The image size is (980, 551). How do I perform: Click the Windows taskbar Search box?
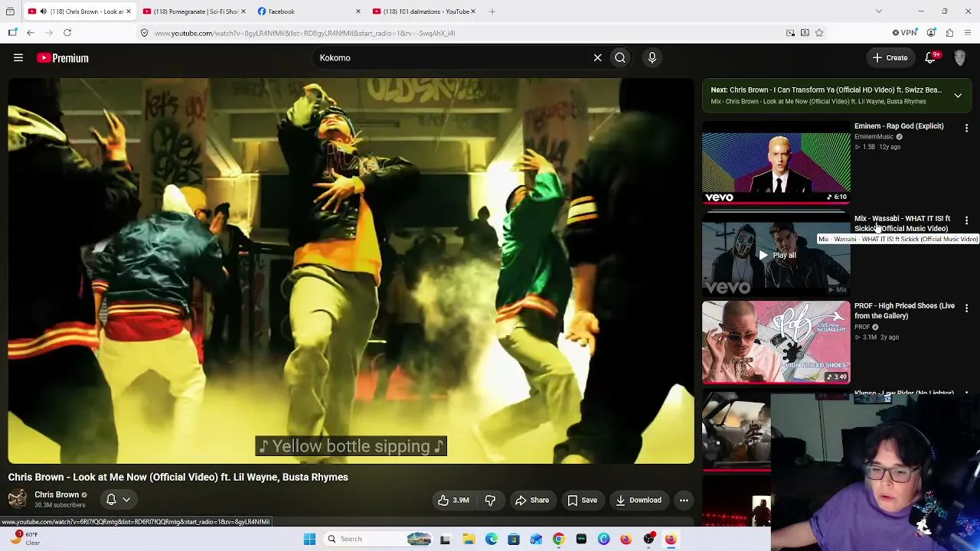[x=378, y=539]
